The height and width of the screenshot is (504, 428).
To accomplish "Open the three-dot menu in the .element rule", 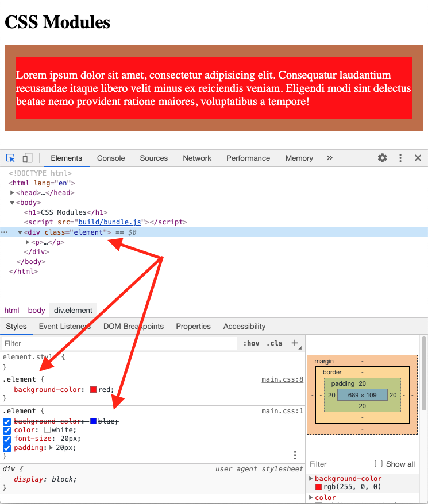I will pyautogui.click(x=295, y=455).
